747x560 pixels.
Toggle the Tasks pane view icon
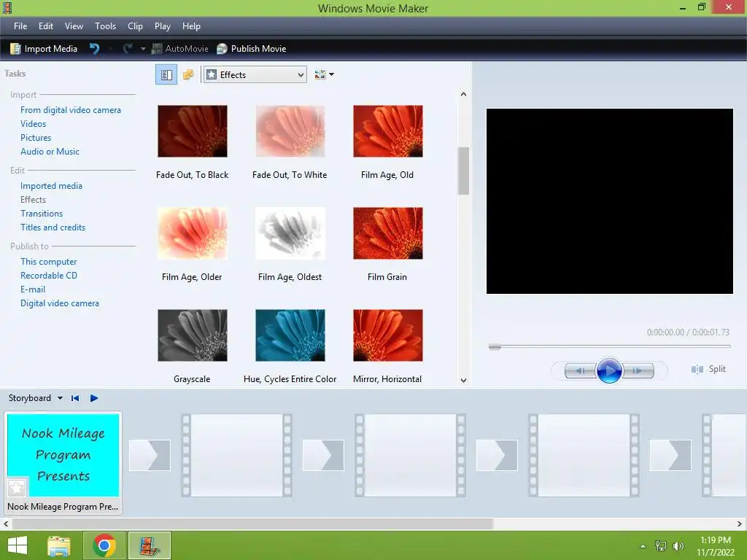click(166, 75)
